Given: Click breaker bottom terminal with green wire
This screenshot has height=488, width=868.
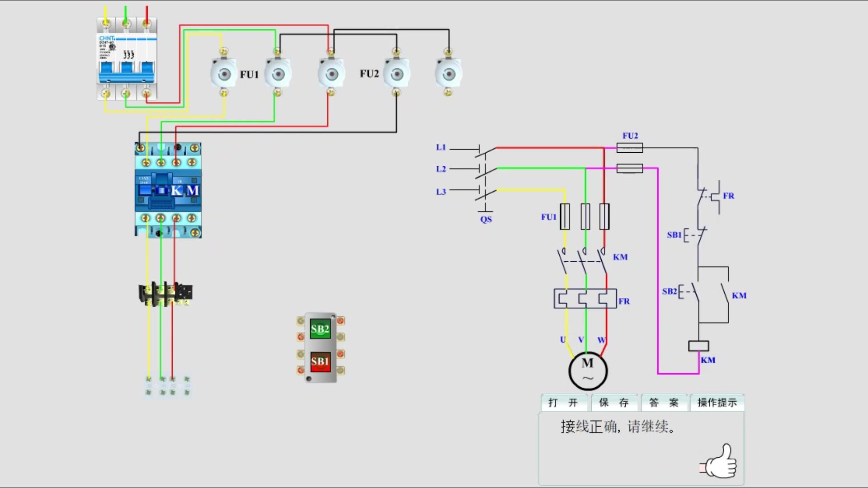Looking at the screenshot, I should (126, 94).
